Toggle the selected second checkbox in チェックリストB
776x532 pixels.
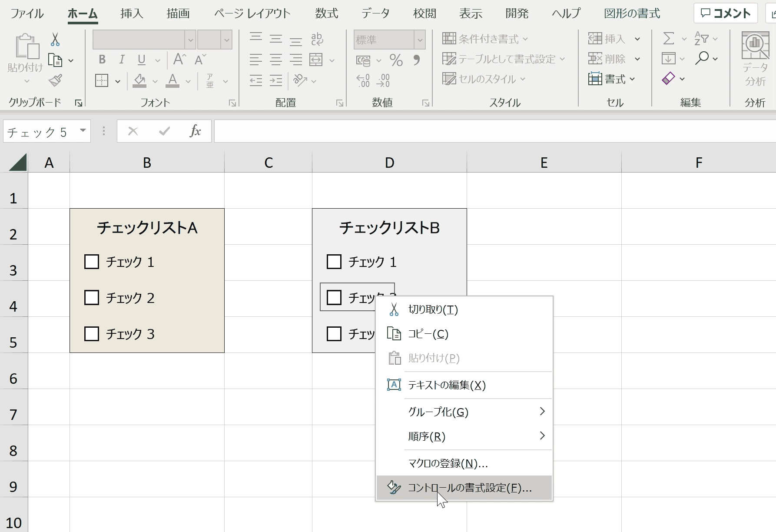[x=334, y=298]
